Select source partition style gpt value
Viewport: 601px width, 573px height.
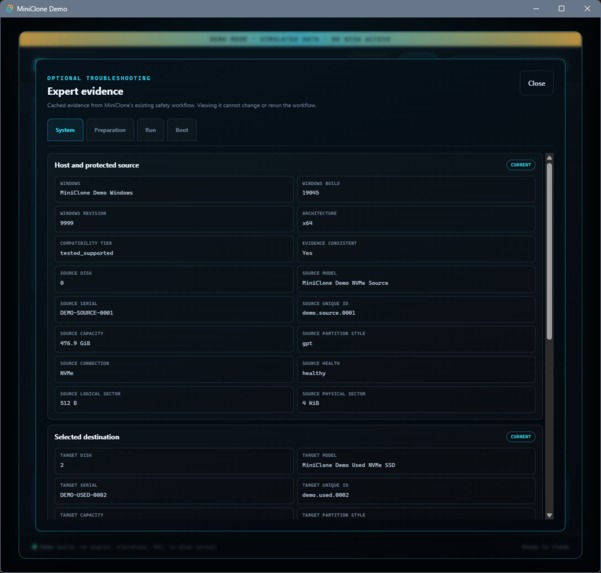307,343
